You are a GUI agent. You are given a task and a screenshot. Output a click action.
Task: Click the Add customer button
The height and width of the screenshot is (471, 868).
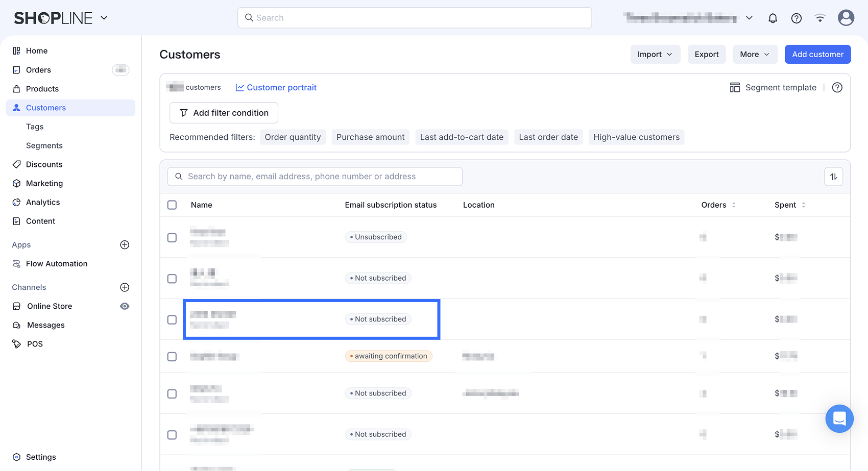(817, 54)
